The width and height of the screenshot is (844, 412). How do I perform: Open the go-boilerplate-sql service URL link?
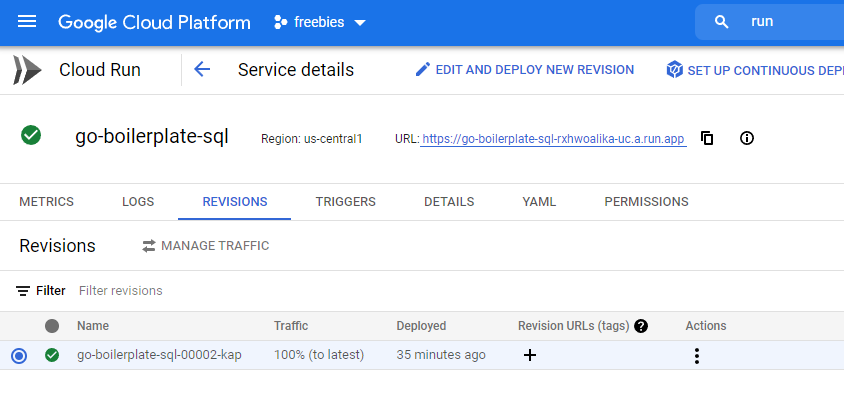(x=553, y=139)
